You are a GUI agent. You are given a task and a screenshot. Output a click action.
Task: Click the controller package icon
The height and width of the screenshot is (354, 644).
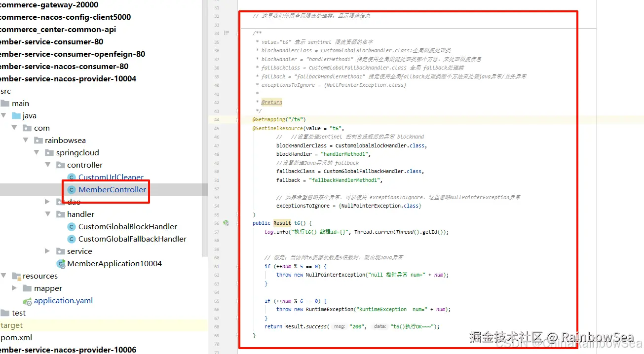click(61, 165)
